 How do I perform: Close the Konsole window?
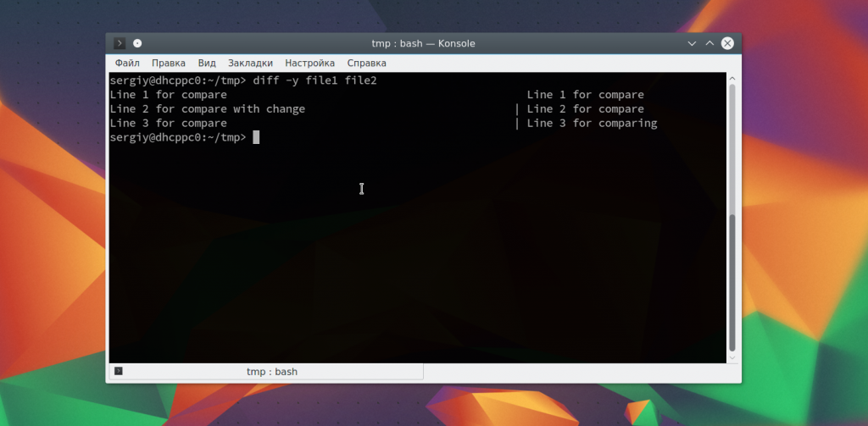727,43
